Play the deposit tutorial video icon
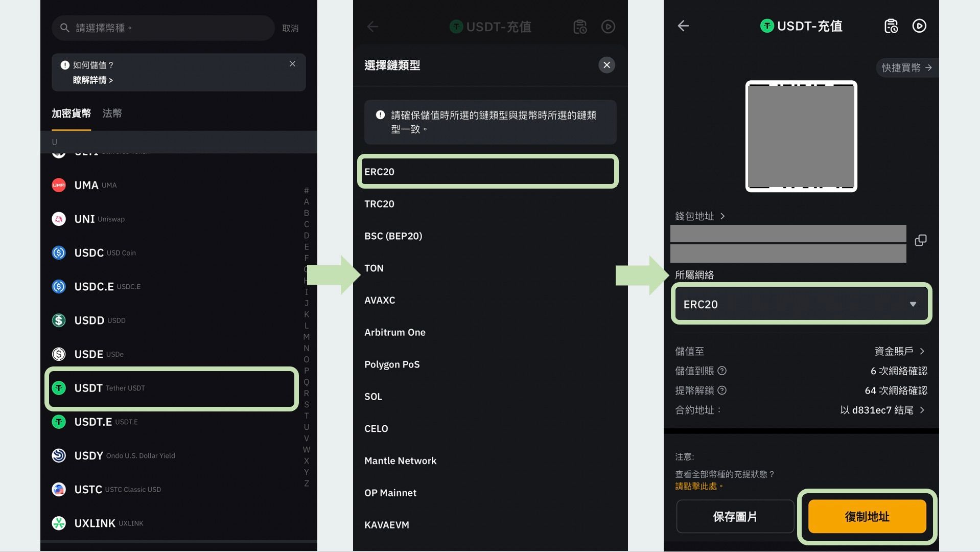 tap(919, 26)
